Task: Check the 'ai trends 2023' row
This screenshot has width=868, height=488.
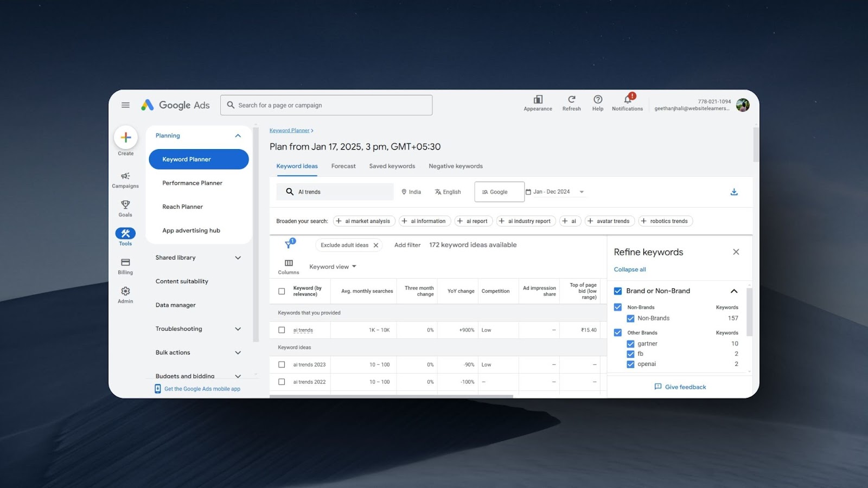Action: [x=282, y=364]
